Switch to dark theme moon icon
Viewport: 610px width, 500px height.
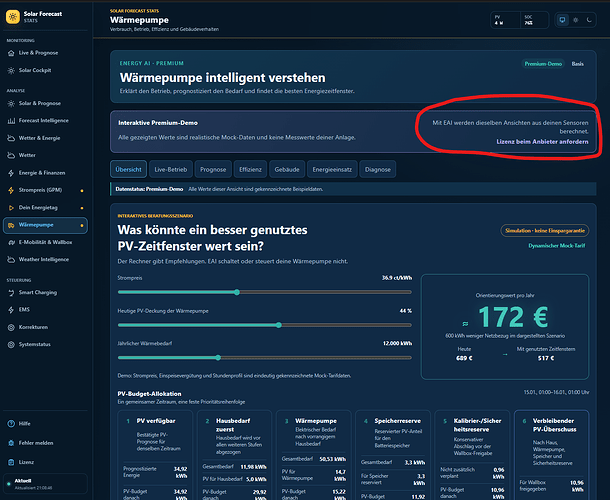(x=589, y=20)
